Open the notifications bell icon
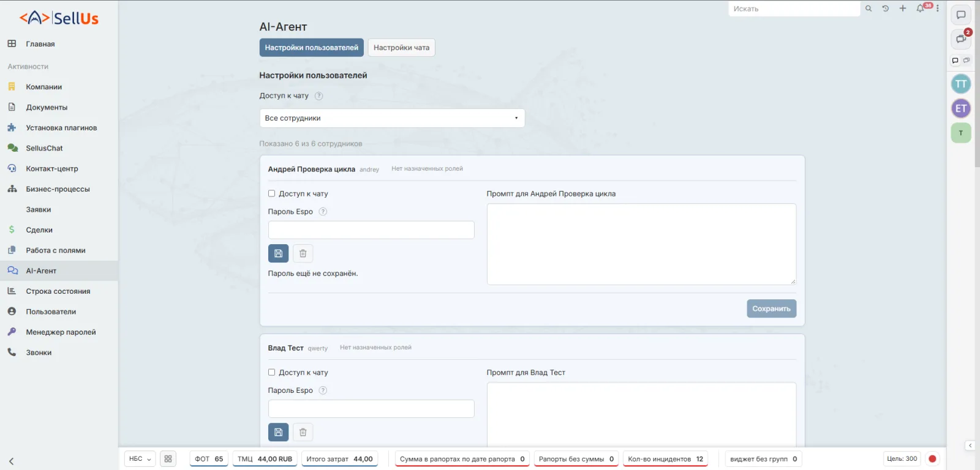 pyautogui.click(x=920, y=9)
